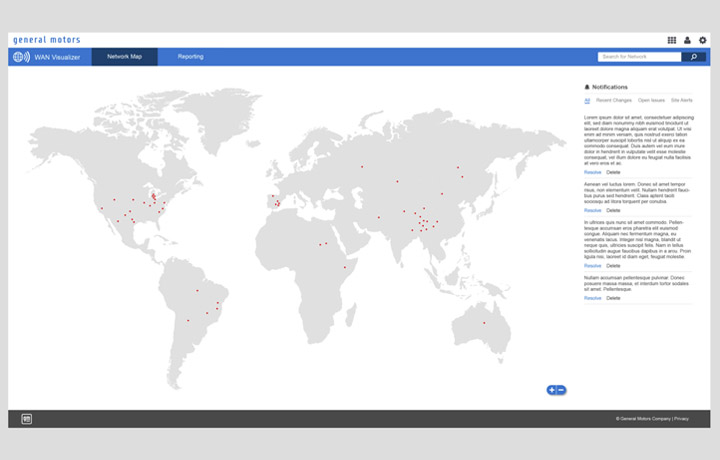Screen dimensions: 720x460
Task: Click the General Motors Company copyright text
Action: [643, 419]
